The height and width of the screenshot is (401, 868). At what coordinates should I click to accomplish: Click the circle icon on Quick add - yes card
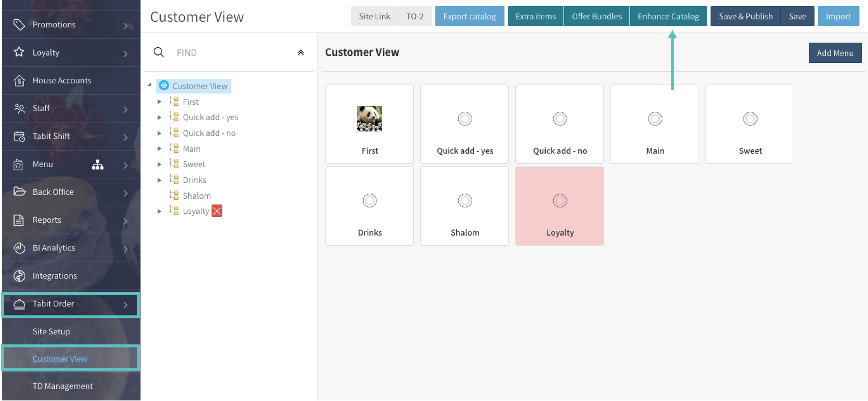coord(465,119)
